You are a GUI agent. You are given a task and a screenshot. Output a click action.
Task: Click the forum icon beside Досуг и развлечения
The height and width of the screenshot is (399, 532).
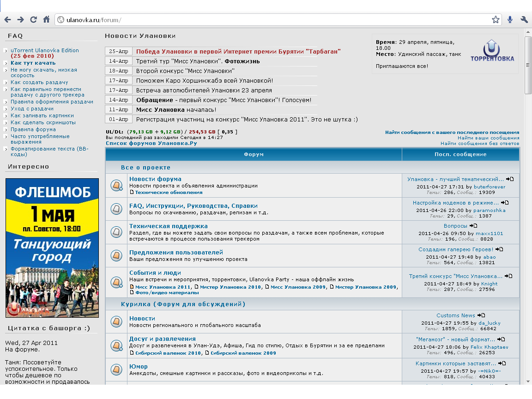tap(116, 345)
